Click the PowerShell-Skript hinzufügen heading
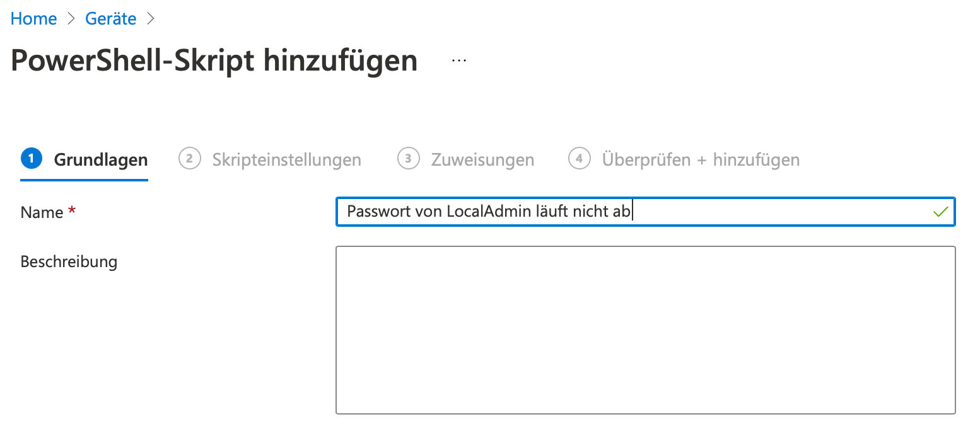 point(213,60)
